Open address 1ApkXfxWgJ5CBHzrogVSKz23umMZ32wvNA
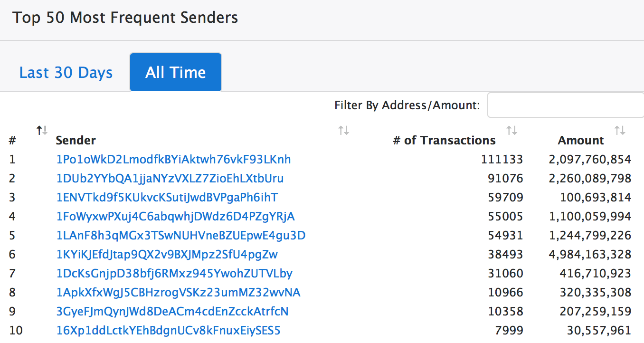 tap(178, 293)
